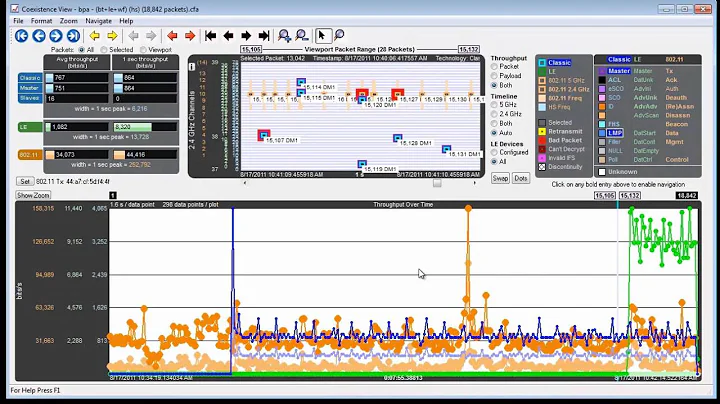The width and height of the screenshot is (720, 404).
Task: Click the blue Slaves throughput label button
Action: (29, 98)
